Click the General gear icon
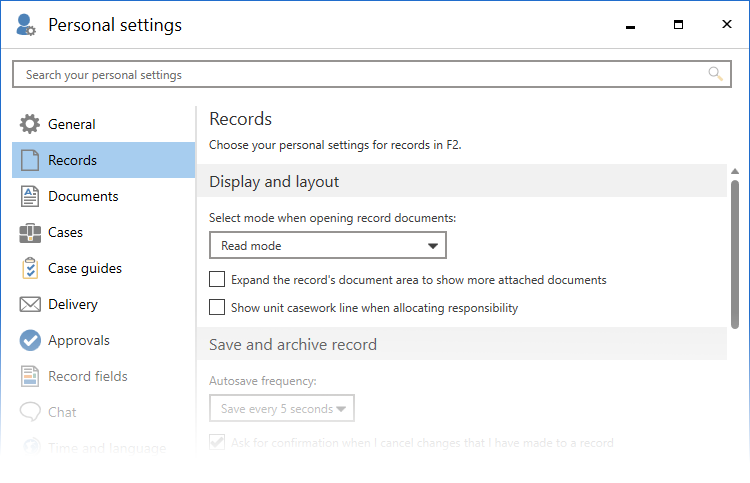Screen dimensions: 750x483 [x=30, y=125]
